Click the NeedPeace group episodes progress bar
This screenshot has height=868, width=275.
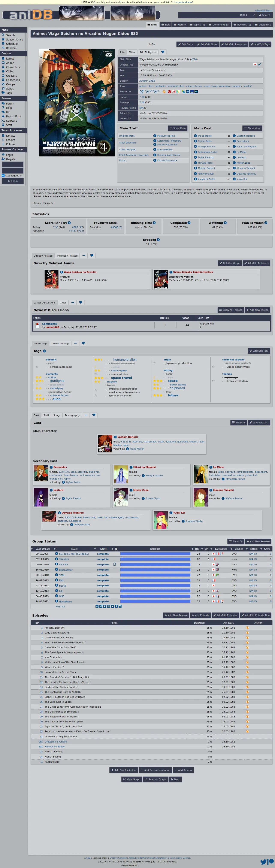pos(155,601)
